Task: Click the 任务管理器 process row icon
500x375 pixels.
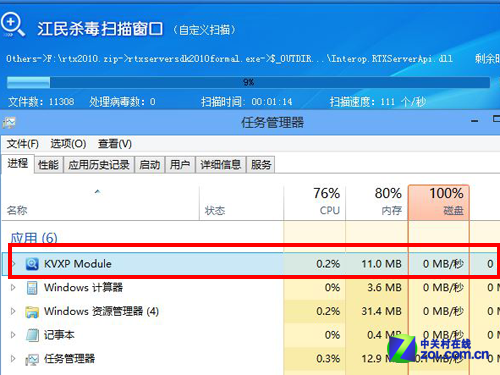Action: click(32, 359)
